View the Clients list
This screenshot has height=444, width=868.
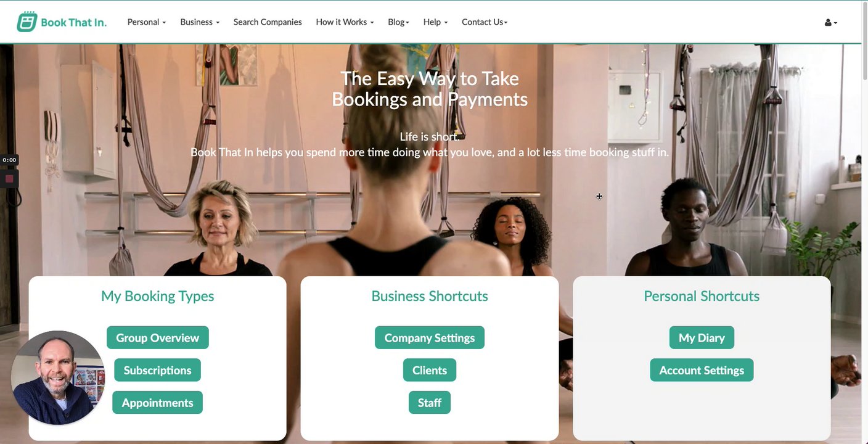pyautogui.click(x=430, y=370)
